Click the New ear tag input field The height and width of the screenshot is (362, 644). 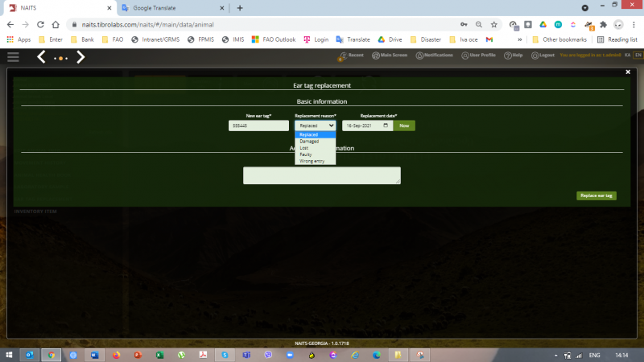tap(258, 125)
